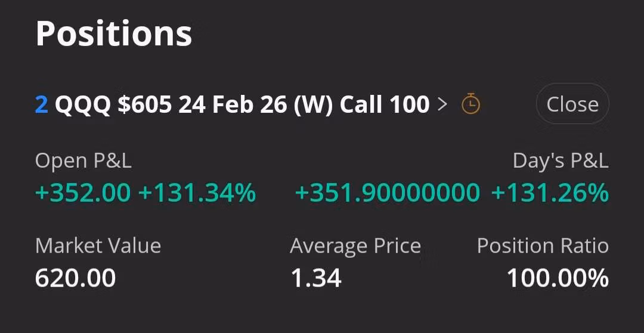Open the QQQ $605 Call contract name
644x333 pixels.
coord(241,104)
